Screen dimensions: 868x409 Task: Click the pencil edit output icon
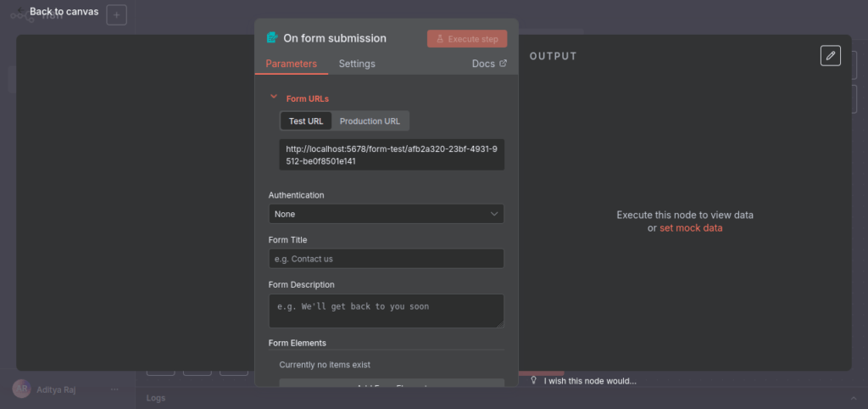[831, 56]
